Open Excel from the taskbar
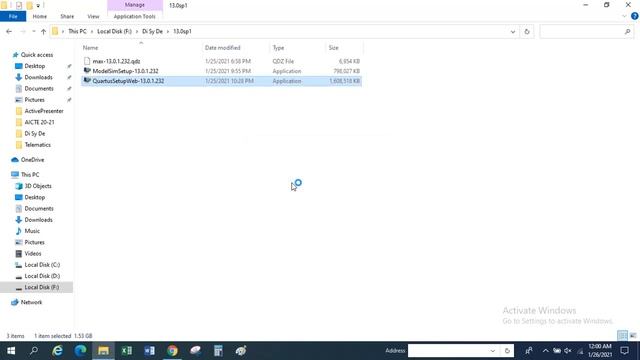 127,351
